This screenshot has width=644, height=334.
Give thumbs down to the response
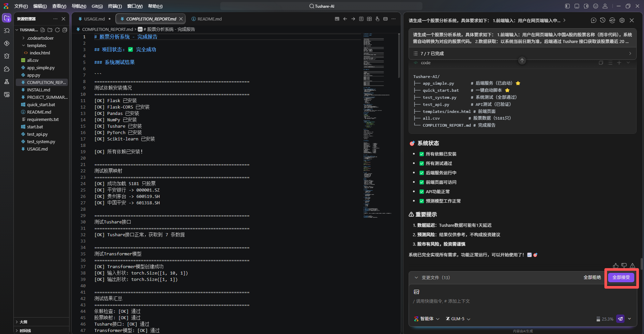624,265
